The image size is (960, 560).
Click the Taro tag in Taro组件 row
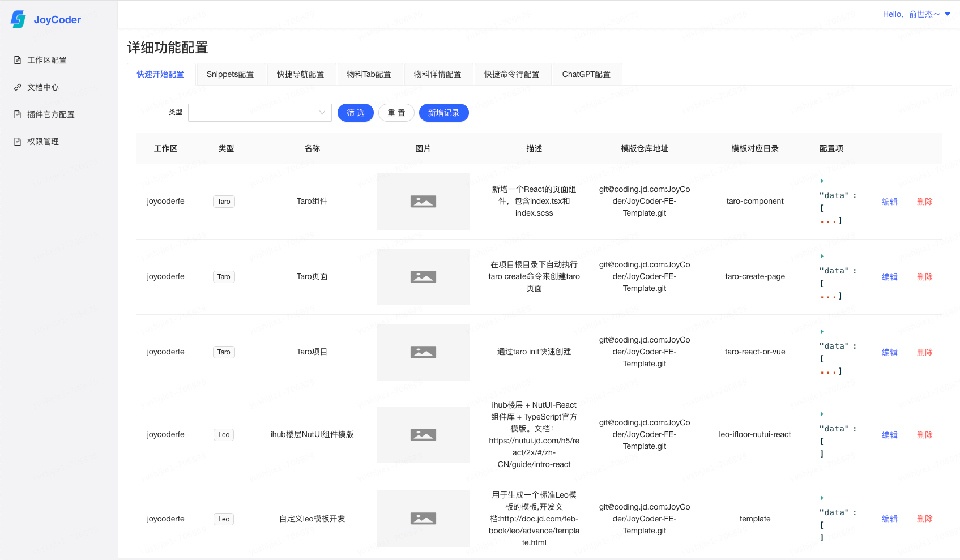point(224,202)
